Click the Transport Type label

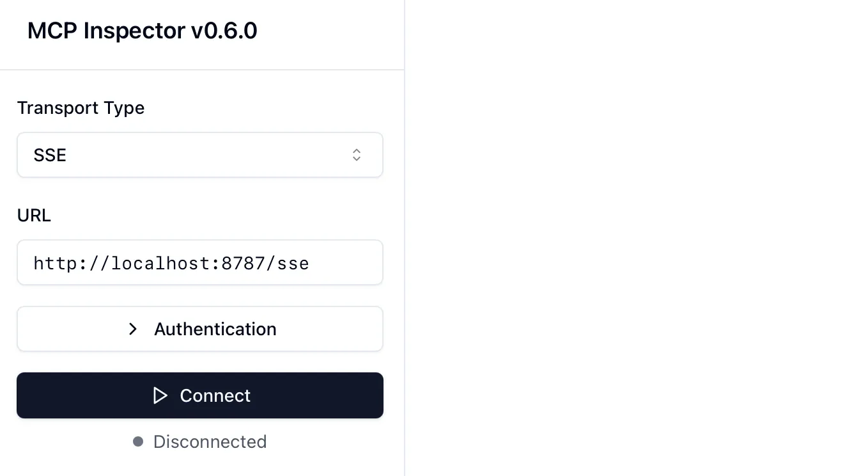(81, 107)
